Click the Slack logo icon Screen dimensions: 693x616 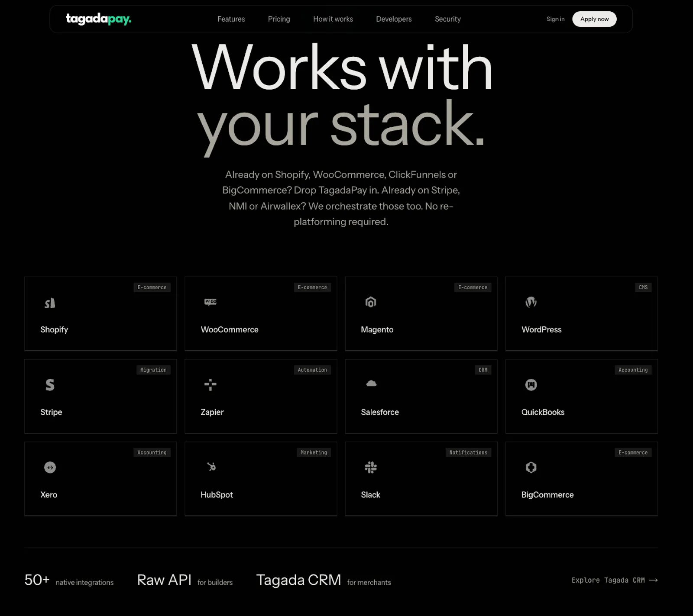tap(371, 467)
